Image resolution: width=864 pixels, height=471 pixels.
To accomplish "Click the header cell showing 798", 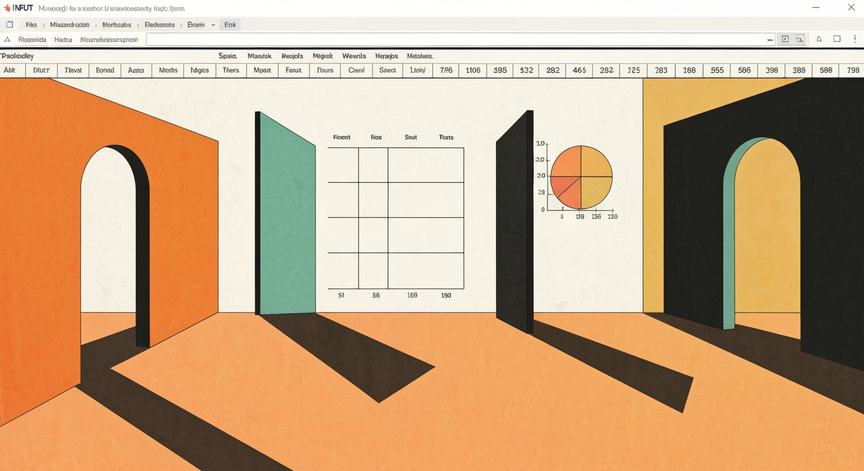I will (853, 70).
